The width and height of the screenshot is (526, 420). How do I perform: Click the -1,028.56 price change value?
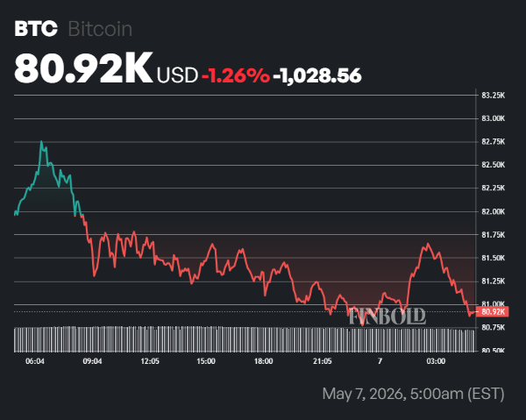point(317,75)
